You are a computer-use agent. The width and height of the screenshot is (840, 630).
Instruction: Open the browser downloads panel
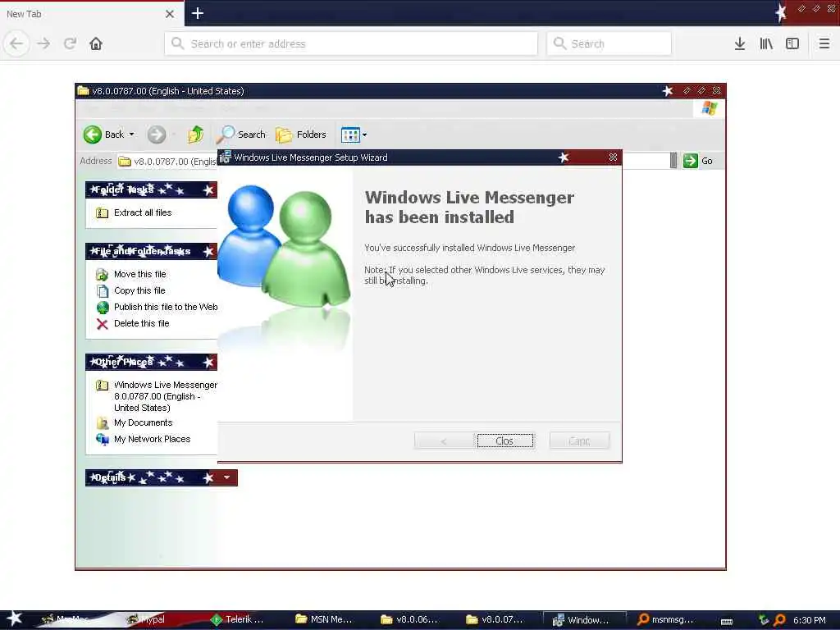click(x=740, y=43)
